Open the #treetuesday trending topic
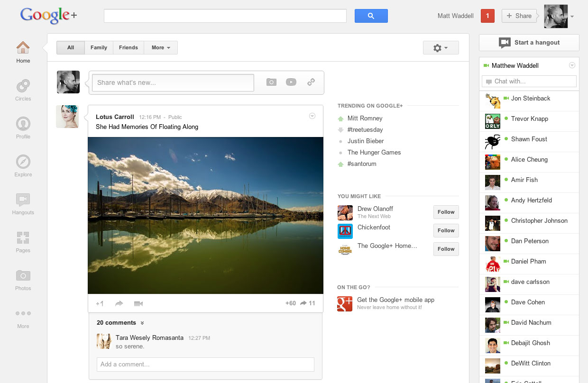Image resolution: width=588 pixels, height=383 pixels. click(x=365, y=130)
